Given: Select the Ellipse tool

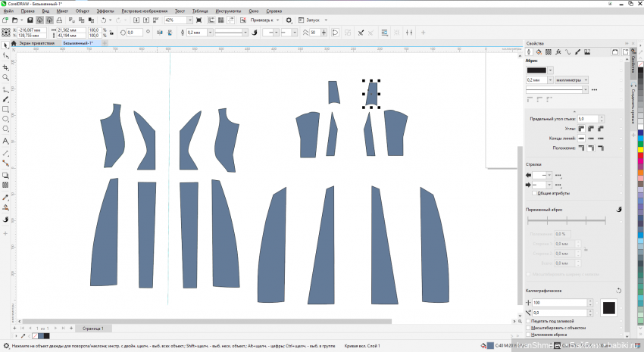Looking at the screenshot, I should coord(5,119).
